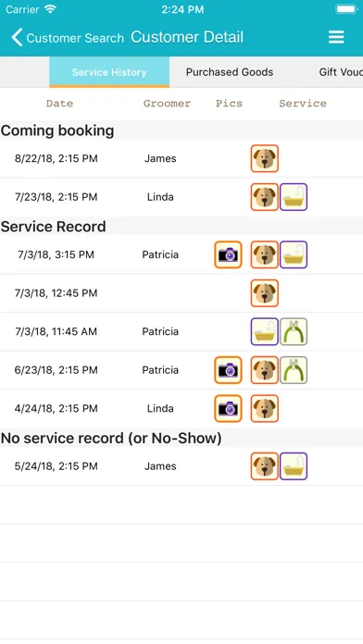Select the 8/22/18, 2:15 PM booking date
This screenshot has width=363, height=644.
pos(56,158)
